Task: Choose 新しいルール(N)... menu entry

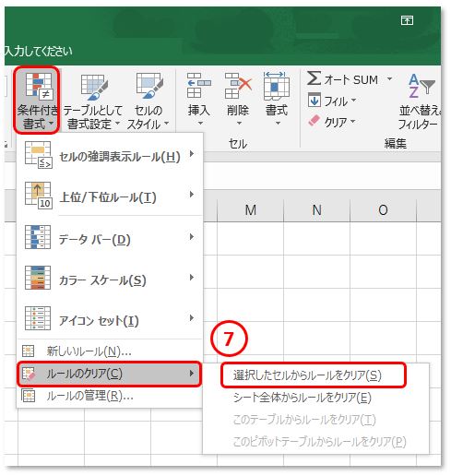Action: pyautogui.click(x=110, y=351)
